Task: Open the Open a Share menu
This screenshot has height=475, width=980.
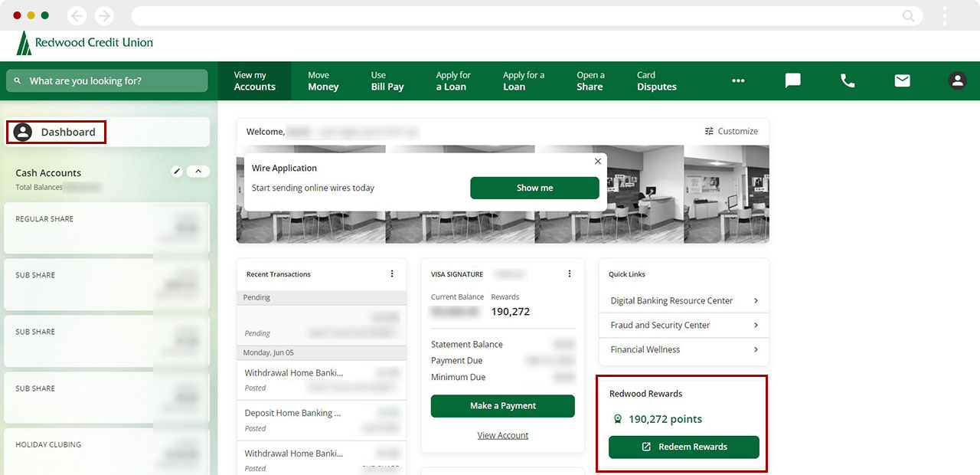Action: coord(590,80)
